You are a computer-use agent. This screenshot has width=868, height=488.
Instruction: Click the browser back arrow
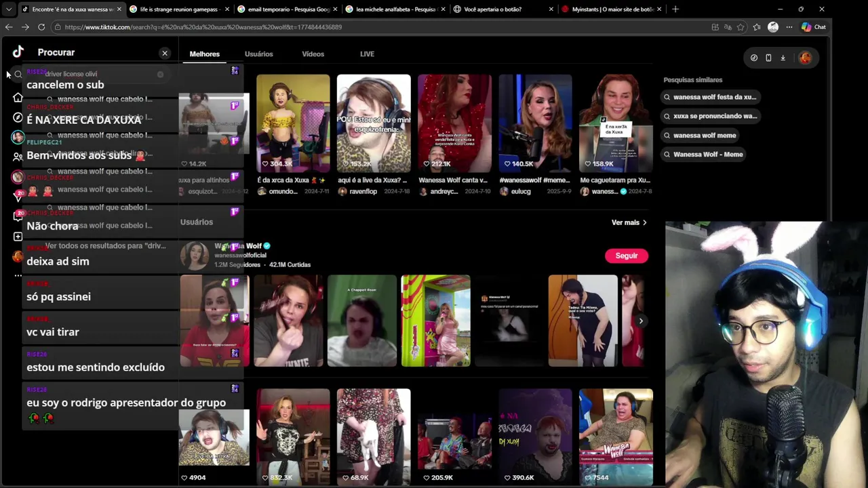tap(9, 27)
